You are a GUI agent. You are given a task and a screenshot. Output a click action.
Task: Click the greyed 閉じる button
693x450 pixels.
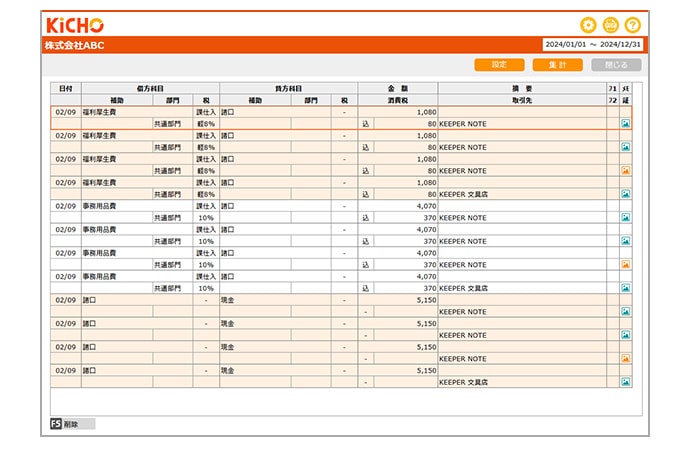pos(616,65)
